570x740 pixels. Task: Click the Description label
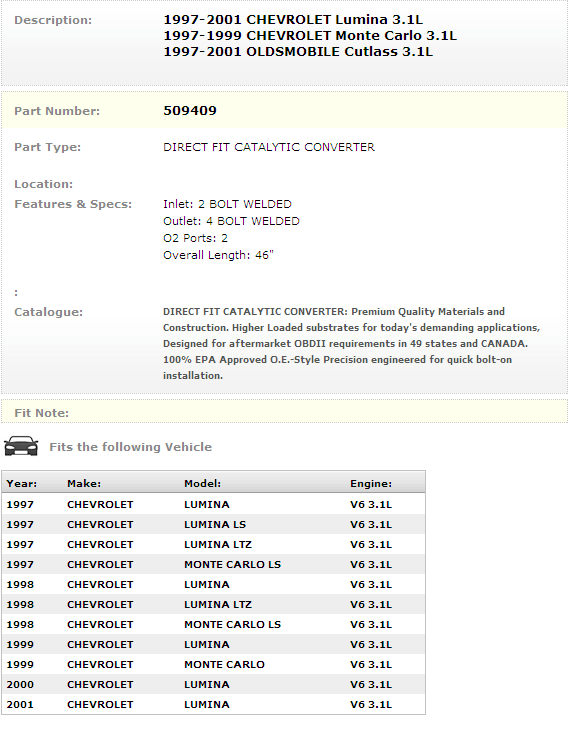coord(53,20)
